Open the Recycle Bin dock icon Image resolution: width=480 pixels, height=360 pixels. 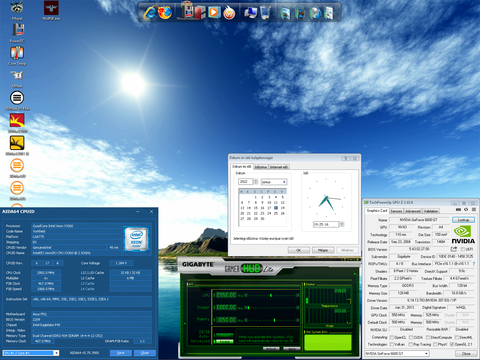click(x=265, y=13)
